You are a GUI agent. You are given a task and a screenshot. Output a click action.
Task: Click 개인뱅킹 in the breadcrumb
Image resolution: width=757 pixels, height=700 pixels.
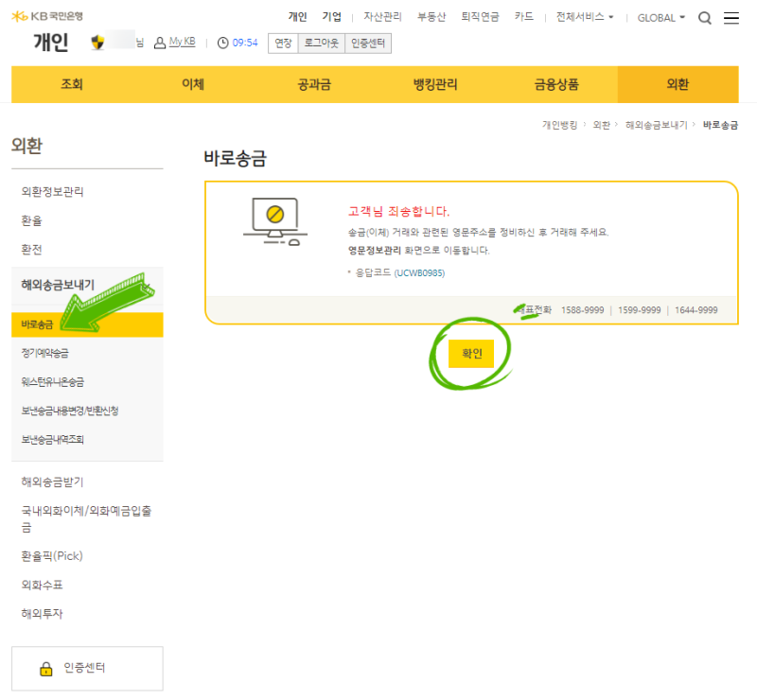pyautogui.click(x=559, y=125)
